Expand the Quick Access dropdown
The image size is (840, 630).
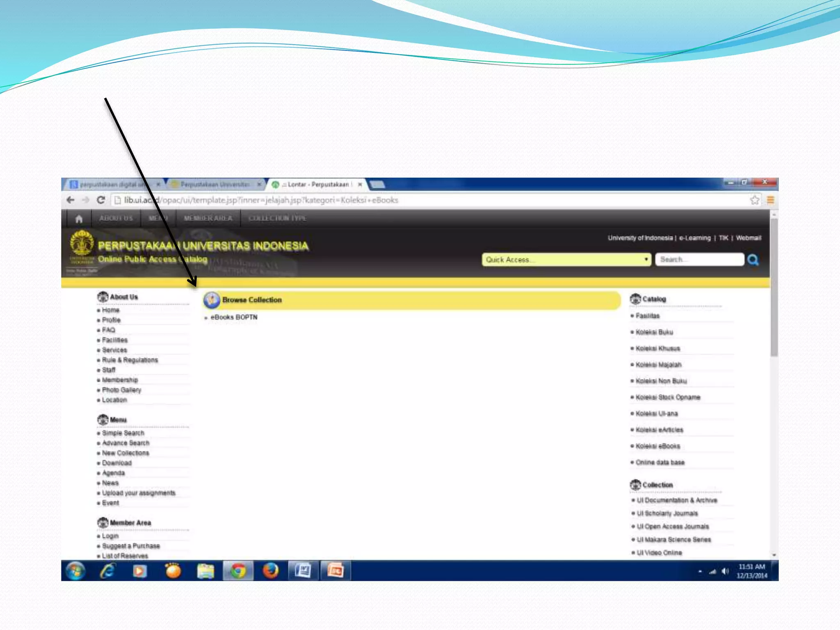click(x=566, y=260)
